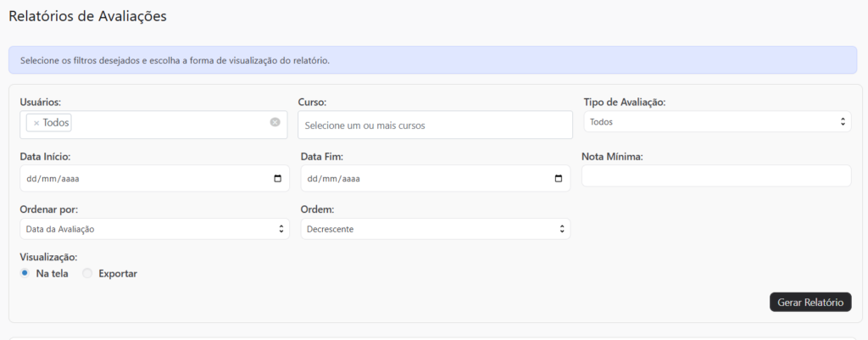
Task: Click the Gerar Relatório button
Action: 810,303
